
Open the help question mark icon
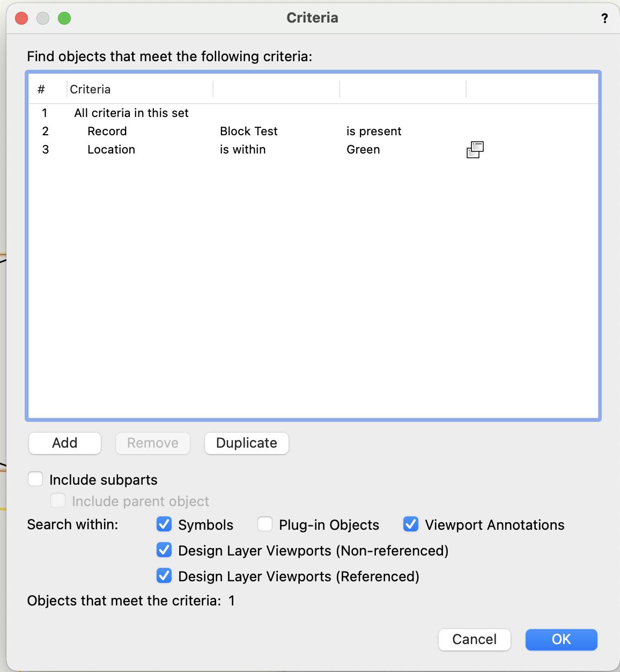click(604, 18)
